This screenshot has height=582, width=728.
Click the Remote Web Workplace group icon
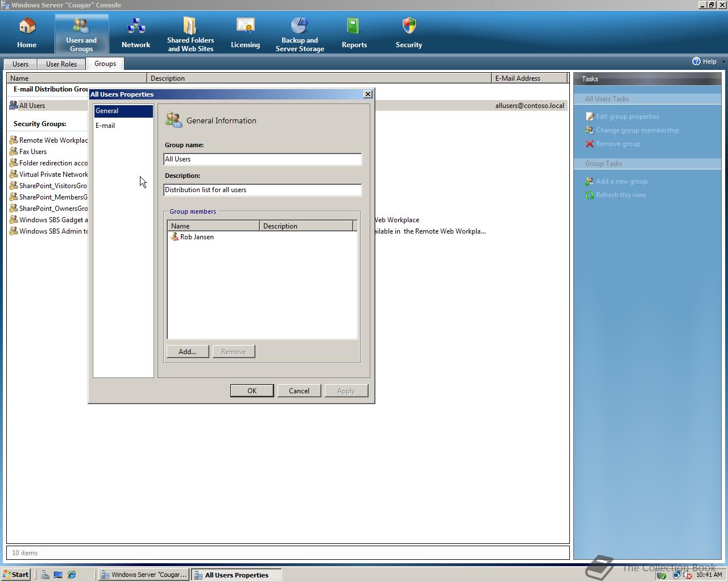(x=14, y=140)
